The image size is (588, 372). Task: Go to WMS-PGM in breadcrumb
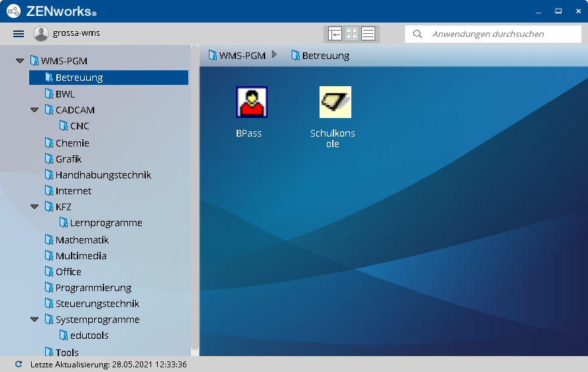pos(237,56)
